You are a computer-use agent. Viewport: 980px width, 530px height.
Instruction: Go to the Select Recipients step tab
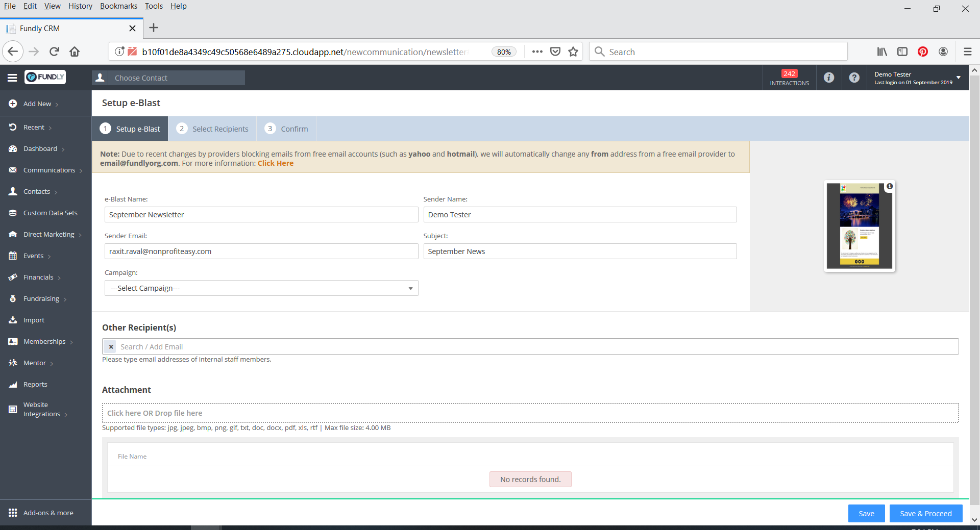point(213,129)
